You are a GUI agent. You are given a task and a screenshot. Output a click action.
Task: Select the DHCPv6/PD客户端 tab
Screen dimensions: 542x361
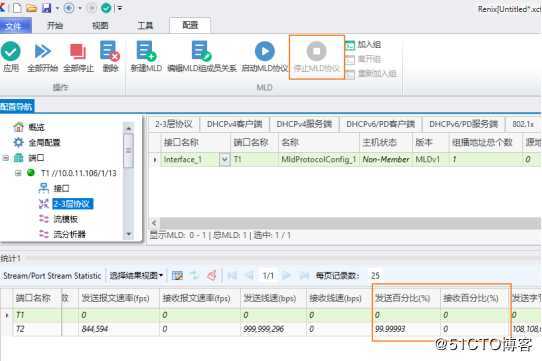[381, 124]
